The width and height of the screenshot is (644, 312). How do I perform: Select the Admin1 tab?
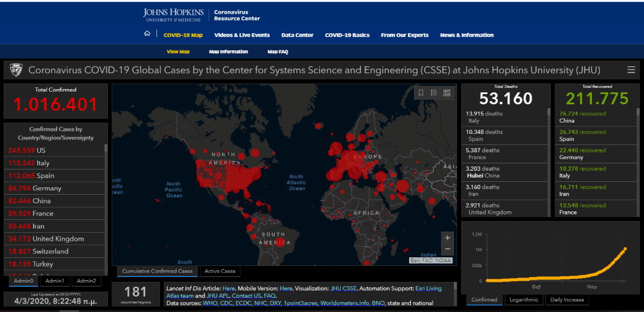55,281
